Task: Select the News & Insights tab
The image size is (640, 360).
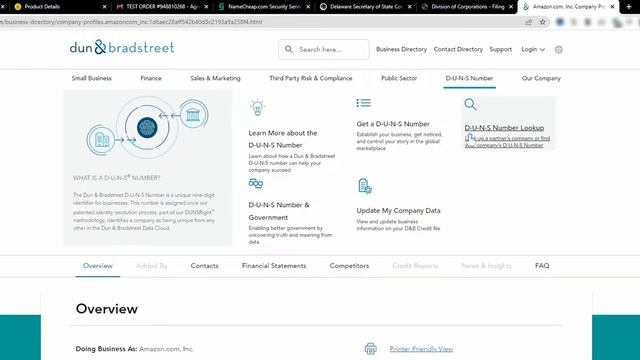Action: tap(486, 266)
